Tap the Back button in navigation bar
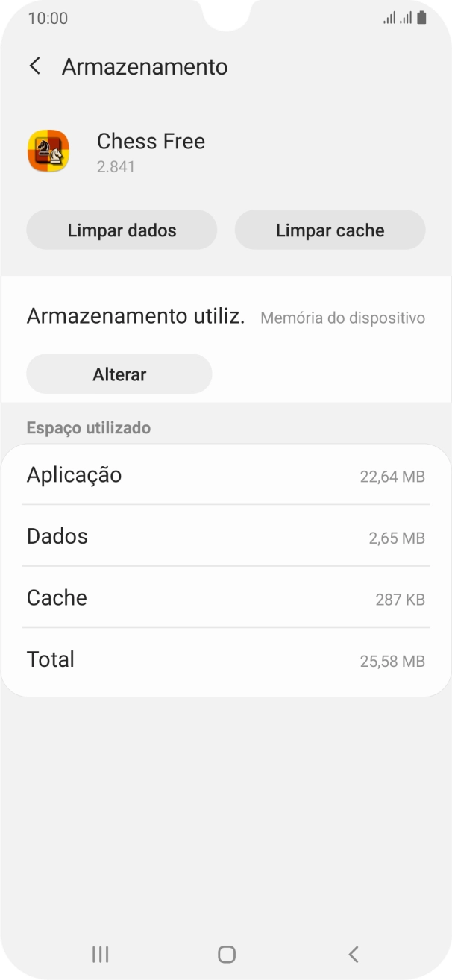 click(352, 953)
